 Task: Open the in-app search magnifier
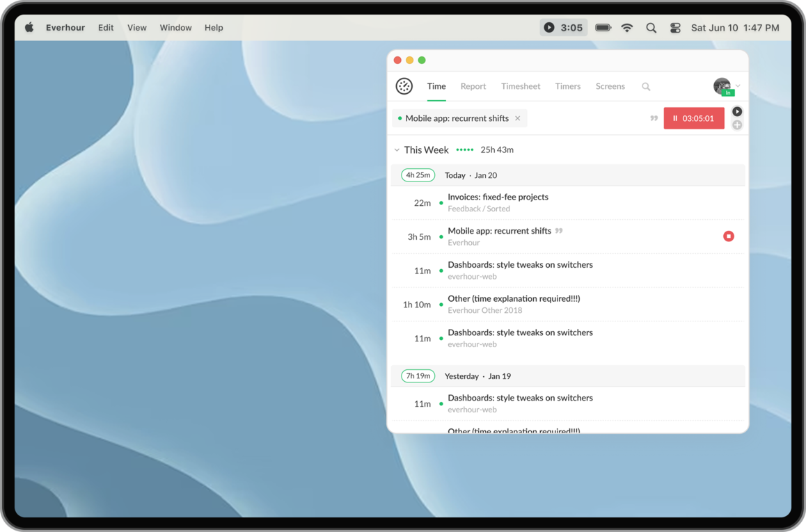pos(646,86)
